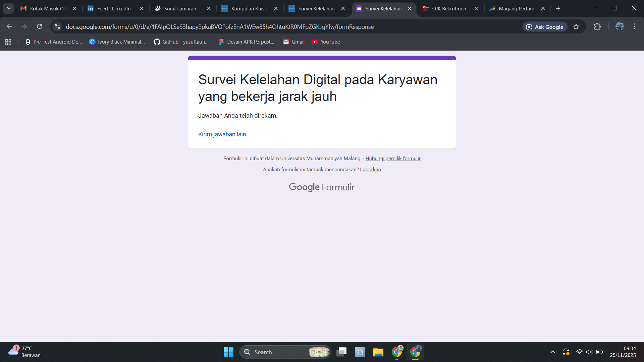Switch to the Feed | LinkedIn tab
Image resolution: width=644 pixels, height=362 pixels.
[113, 9]
